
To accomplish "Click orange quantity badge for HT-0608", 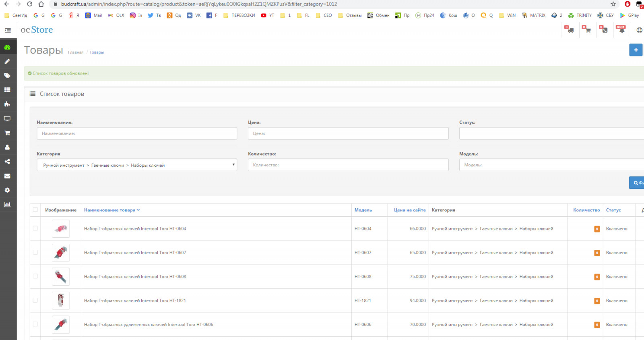I will [x=597, y=277].
